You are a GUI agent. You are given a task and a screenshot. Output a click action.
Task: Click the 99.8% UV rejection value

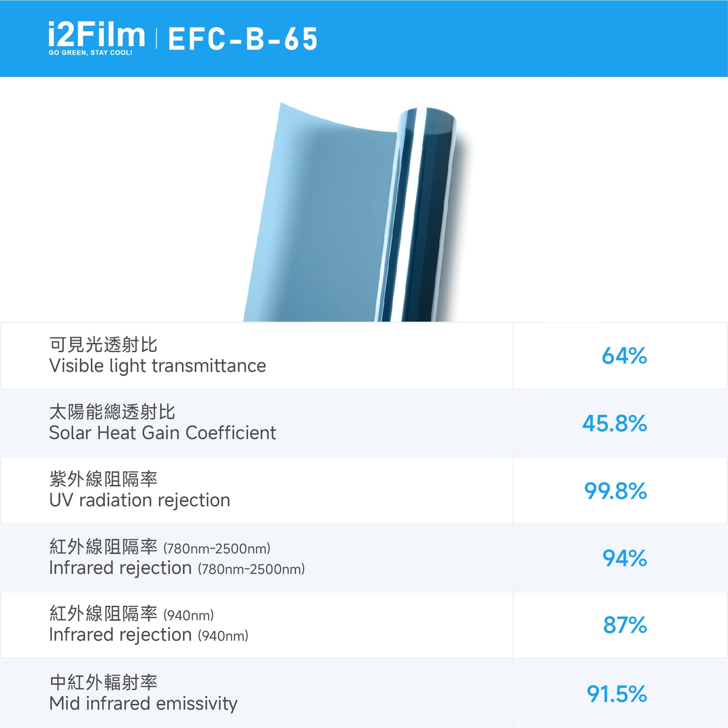click(615, 490)
